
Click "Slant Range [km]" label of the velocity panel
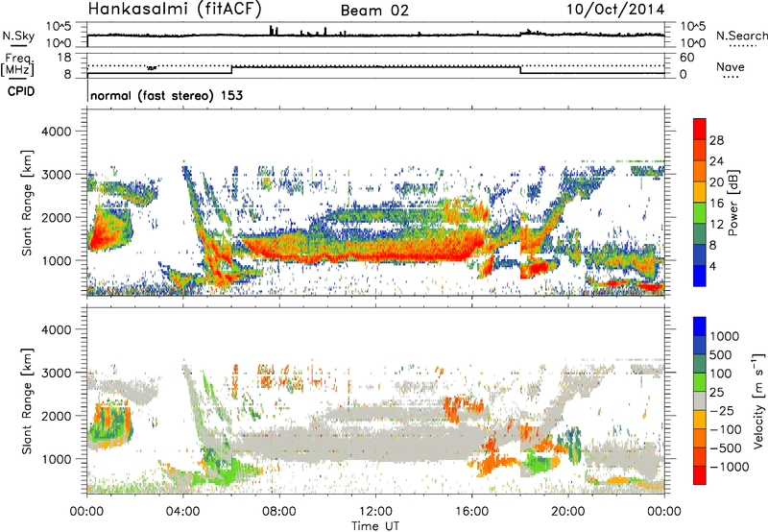(x=27, y=401)
